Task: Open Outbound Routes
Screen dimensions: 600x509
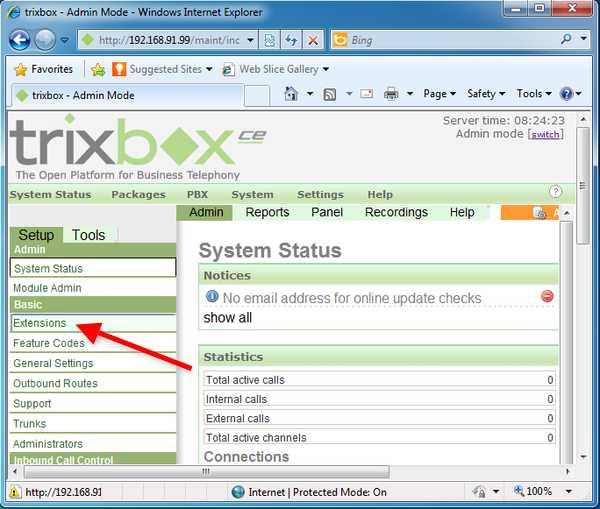Action: [x=93, y=383]
